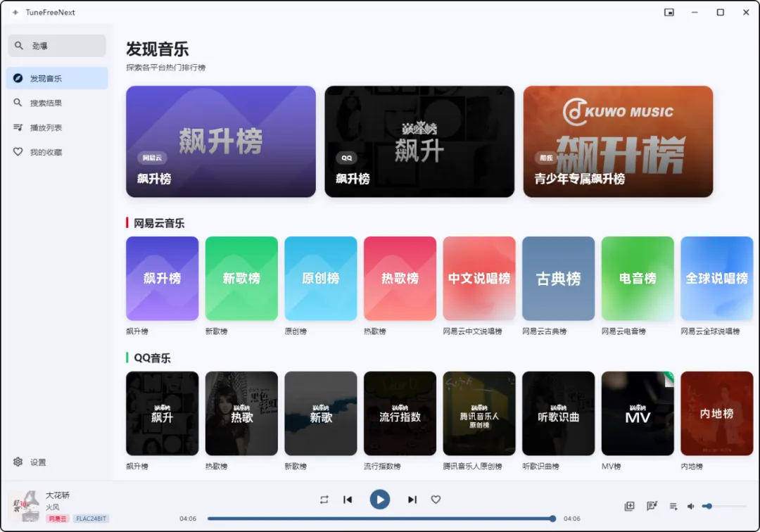Viewport: 760px width, 532px height.
Task: Click the gear icon beside 设置
Action: point(18,462)
